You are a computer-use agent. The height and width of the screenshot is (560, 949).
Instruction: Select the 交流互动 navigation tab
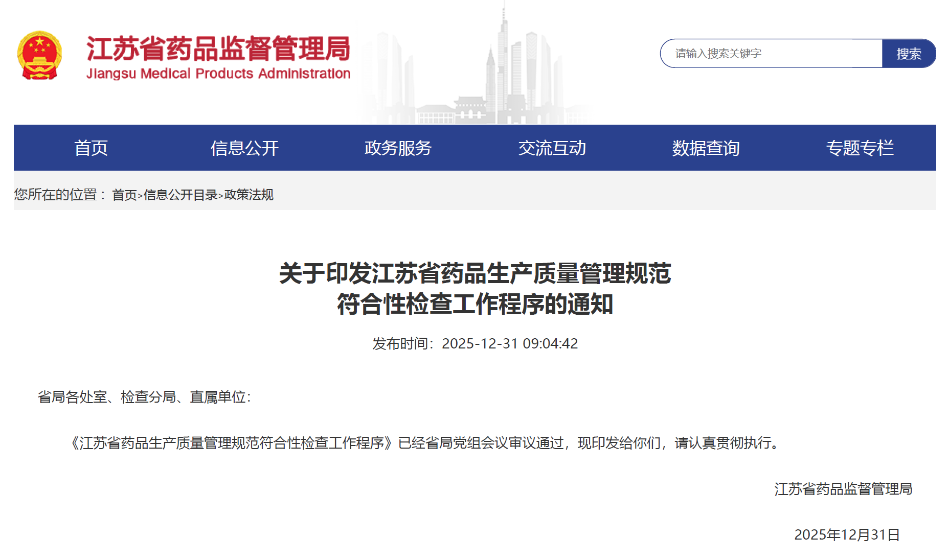[x=552, y=148]
